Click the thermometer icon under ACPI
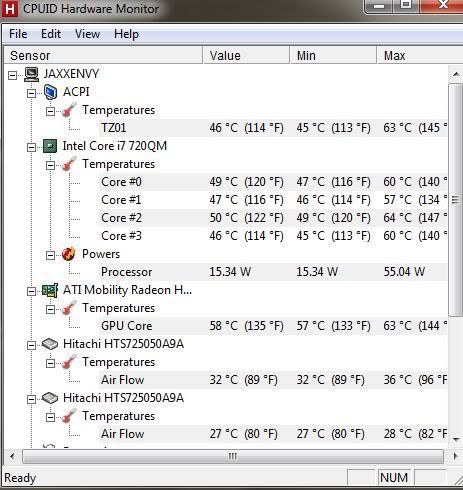The width and height of the screenshot is (463, 490). pyautogui.click(x=69, y=110)
